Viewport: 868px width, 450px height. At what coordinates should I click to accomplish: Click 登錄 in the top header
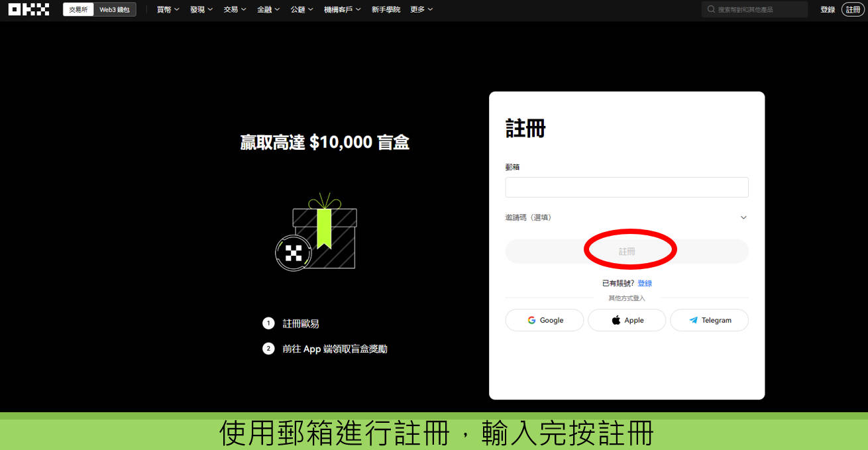click(x=828, y=10)
